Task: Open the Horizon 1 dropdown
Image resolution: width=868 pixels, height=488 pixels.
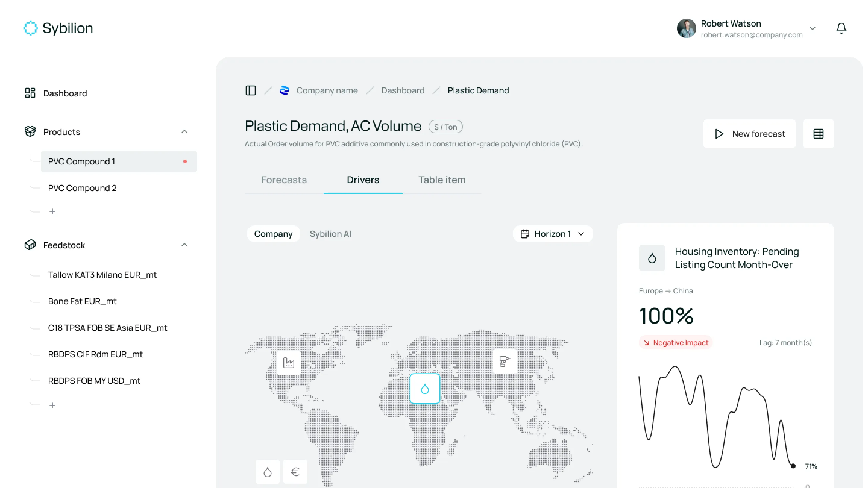Action: (x=553, y=234)
